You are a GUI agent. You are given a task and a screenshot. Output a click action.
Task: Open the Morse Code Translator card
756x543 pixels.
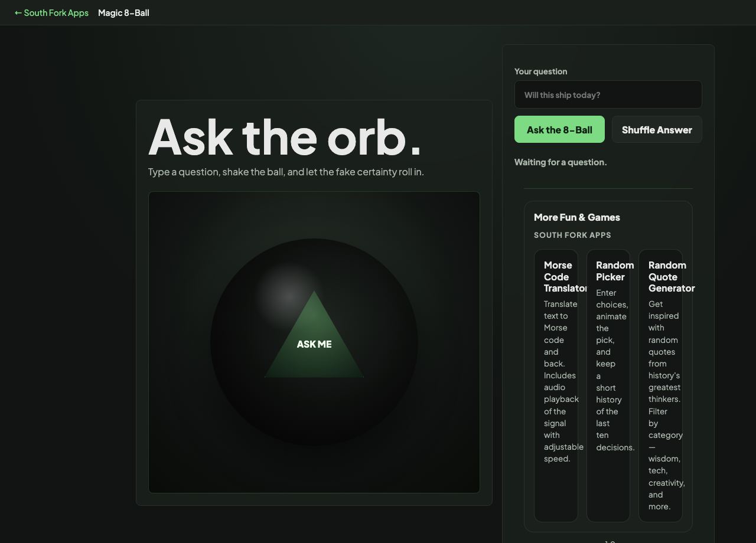pos(556,385)
